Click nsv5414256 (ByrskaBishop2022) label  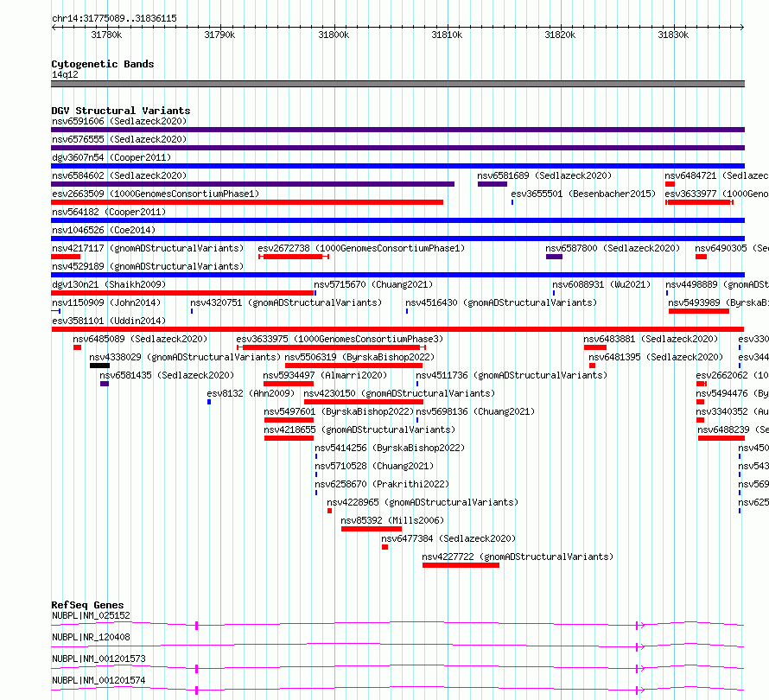[x=390, y=448]
